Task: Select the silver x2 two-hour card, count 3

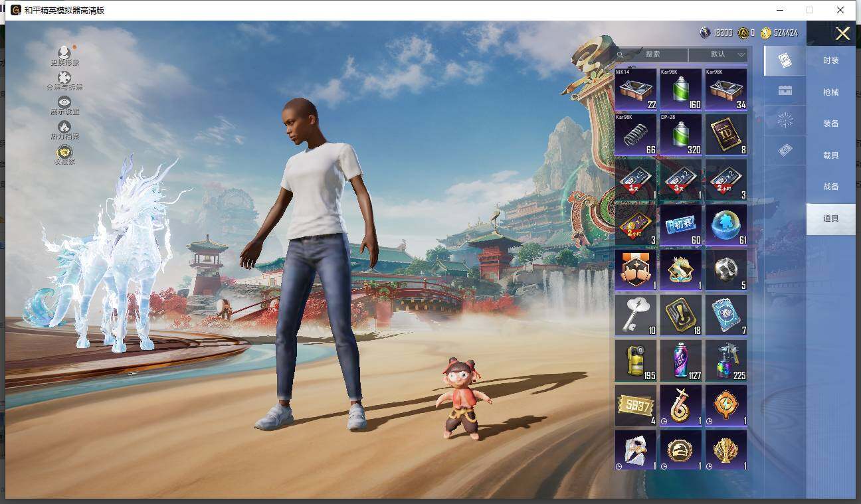Action: [726, 179]
